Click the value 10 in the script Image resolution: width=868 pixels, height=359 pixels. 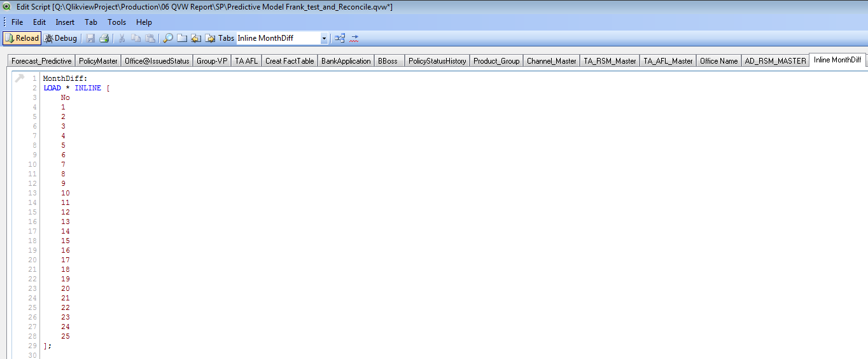coord(66,193)
